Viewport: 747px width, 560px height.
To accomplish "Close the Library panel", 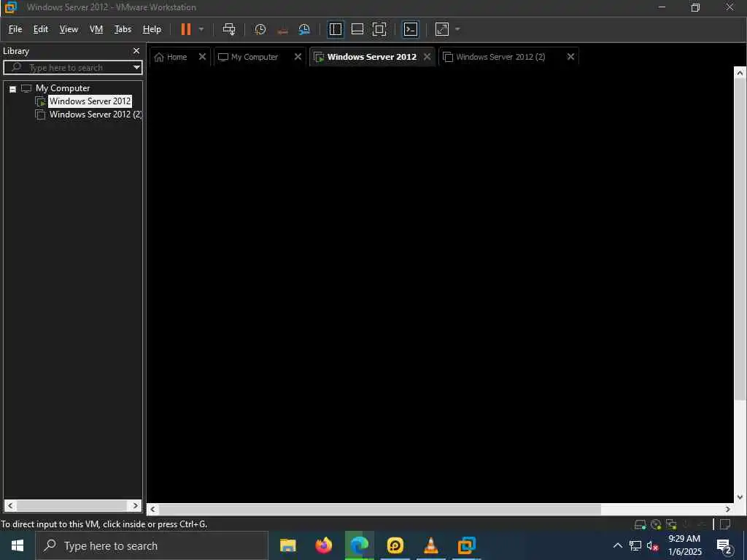I will click(136, 50).
